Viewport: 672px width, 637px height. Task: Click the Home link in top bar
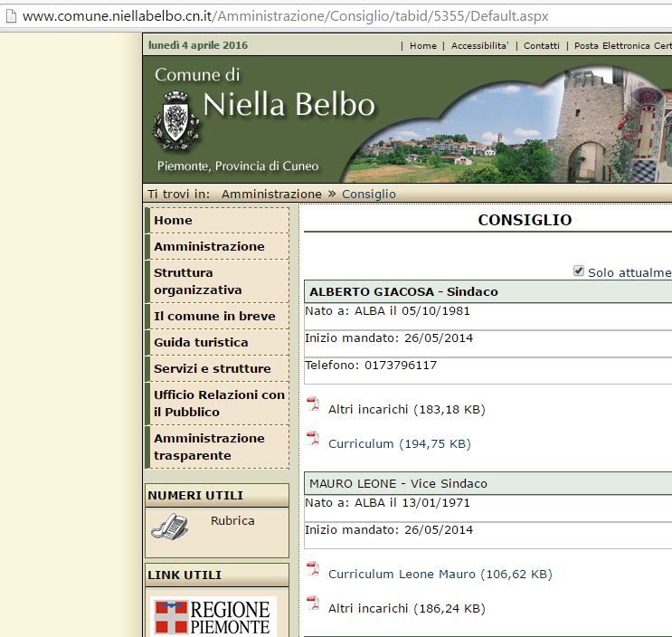(422, 45)
